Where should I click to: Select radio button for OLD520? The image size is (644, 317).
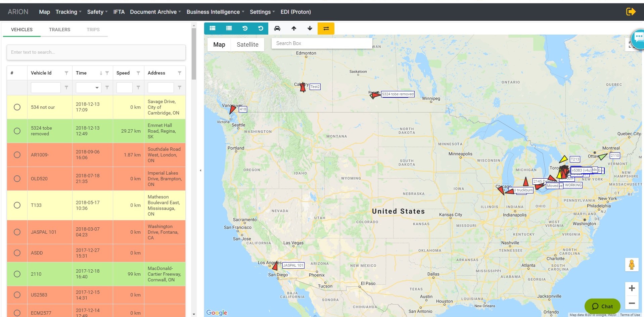tap(17, 179)
